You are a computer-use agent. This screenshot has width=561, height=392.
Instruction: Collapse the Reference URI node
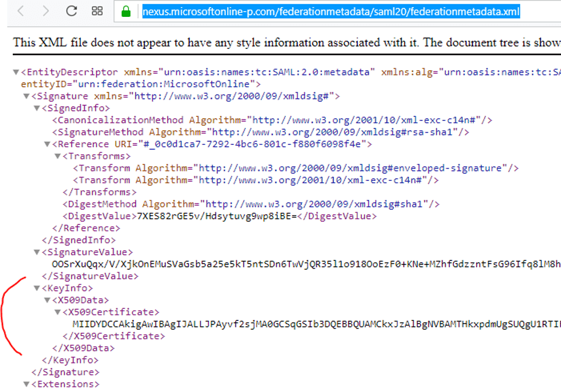coord(48,144)
